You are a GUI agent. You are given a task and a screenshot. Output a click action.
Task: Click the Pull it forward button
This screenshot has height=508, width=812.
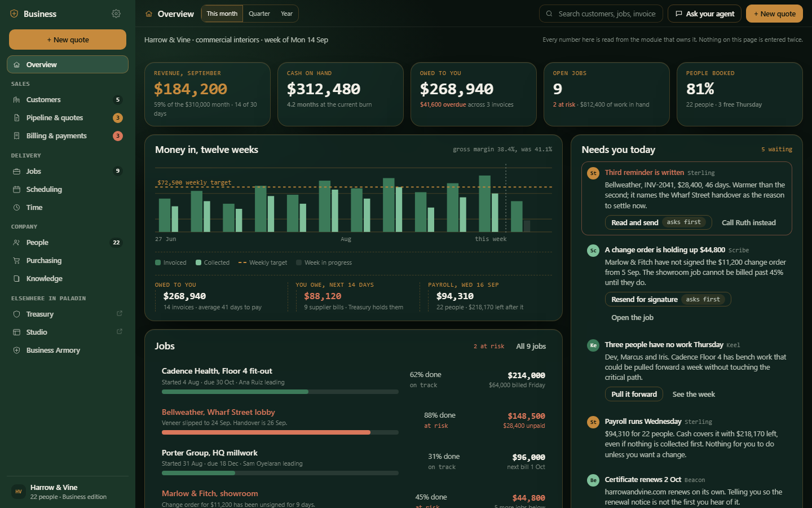tap(634, 394)
